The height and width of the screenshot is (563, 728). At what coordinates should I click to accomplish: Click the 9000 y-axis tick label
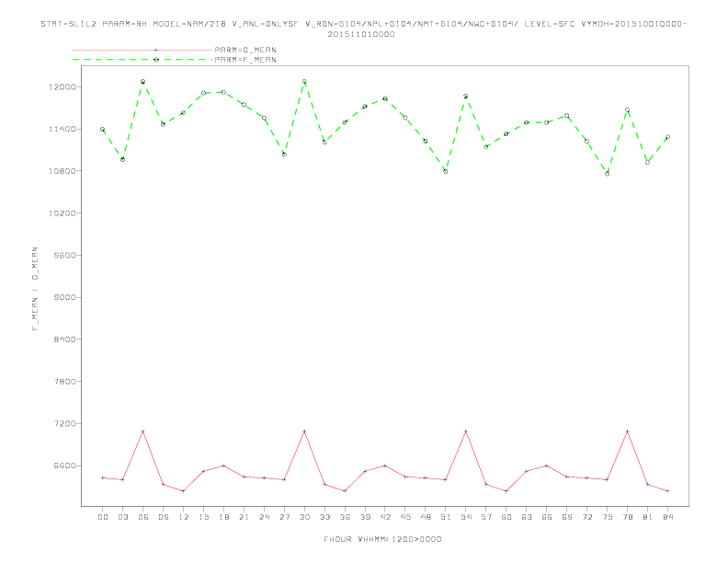[64, 297]
